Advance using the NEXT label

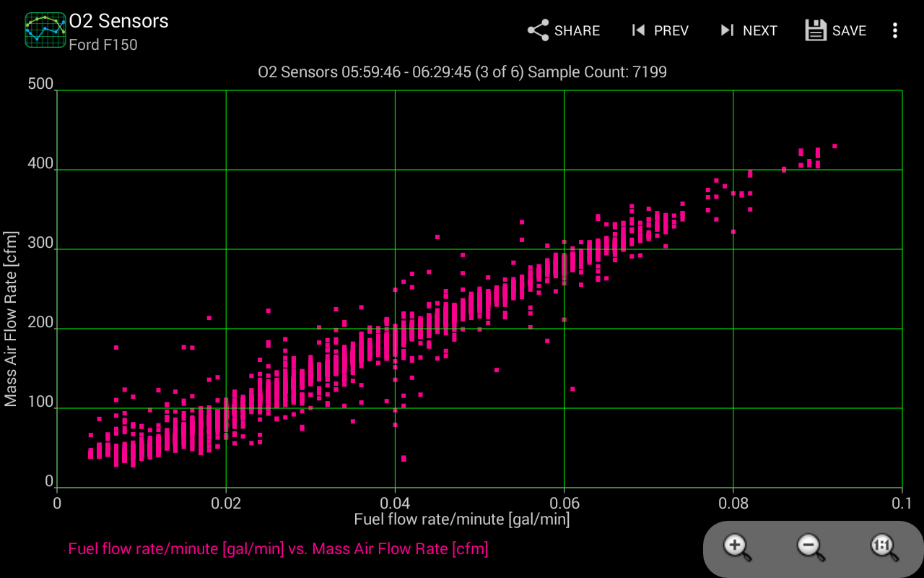point(760,31)
